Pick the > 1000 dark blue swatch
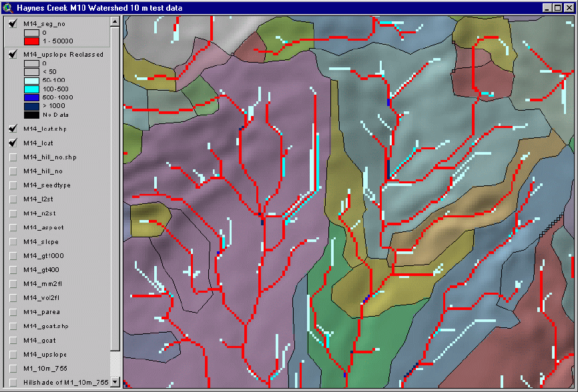The image size is (578, 392). (x=31, y=106)
